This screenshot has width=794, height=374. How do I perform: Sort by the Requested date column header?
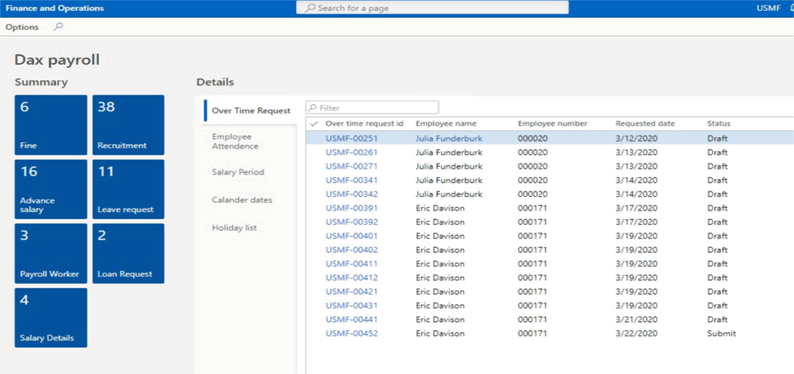click(645, 123)
